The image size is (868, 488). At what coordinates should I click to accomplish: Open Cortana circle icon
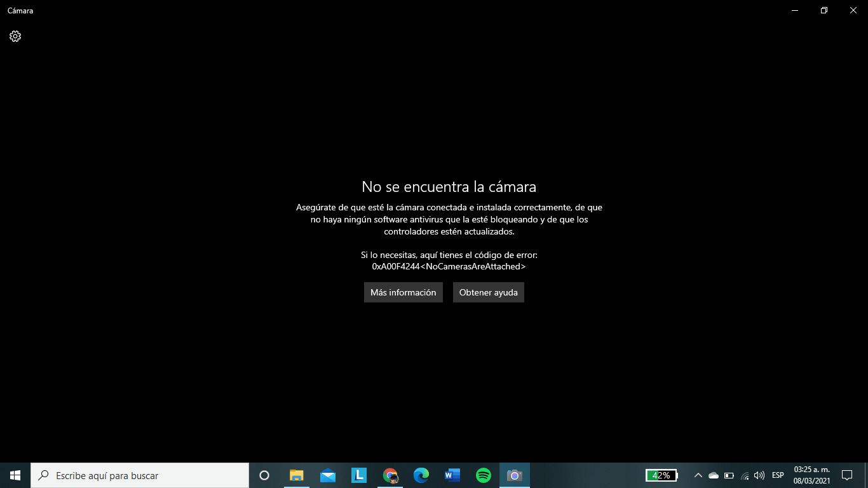(x=264, y=475)
